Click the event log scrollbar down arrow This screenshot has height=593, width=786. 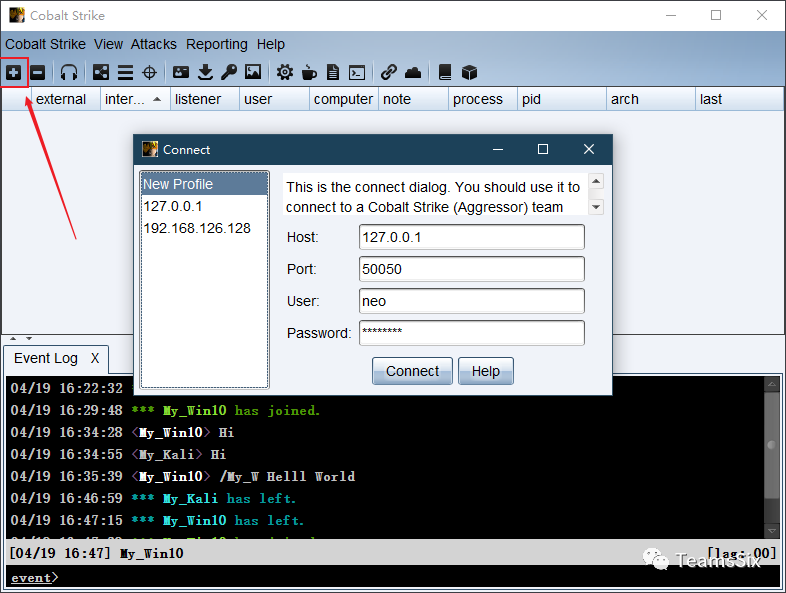[772, 530]
